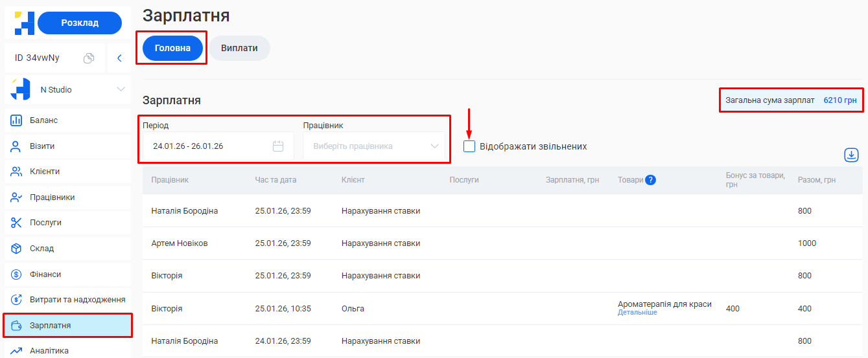The image size is (868, 358).
Task: Go to Аналітика in the sidebar
Action: [49, 351]
